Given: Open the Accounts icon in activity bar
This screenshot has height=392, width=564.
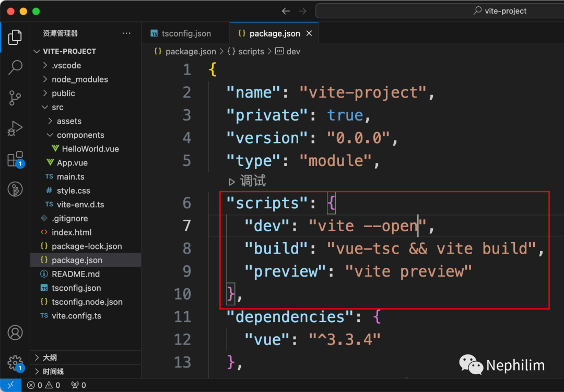Looking at the screenshot, I should (x=15, y=332).
